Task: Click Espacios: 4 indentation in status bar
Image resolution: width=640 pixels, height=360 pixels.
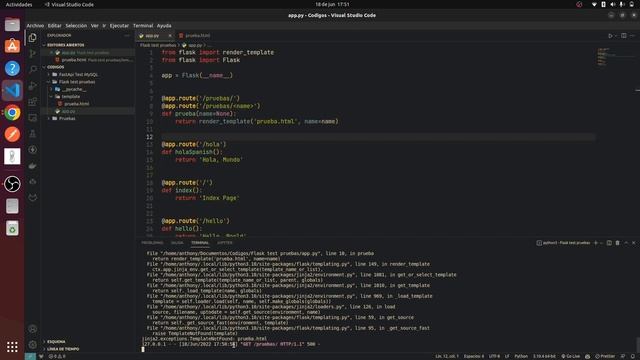Action: (x=474, y=356)
